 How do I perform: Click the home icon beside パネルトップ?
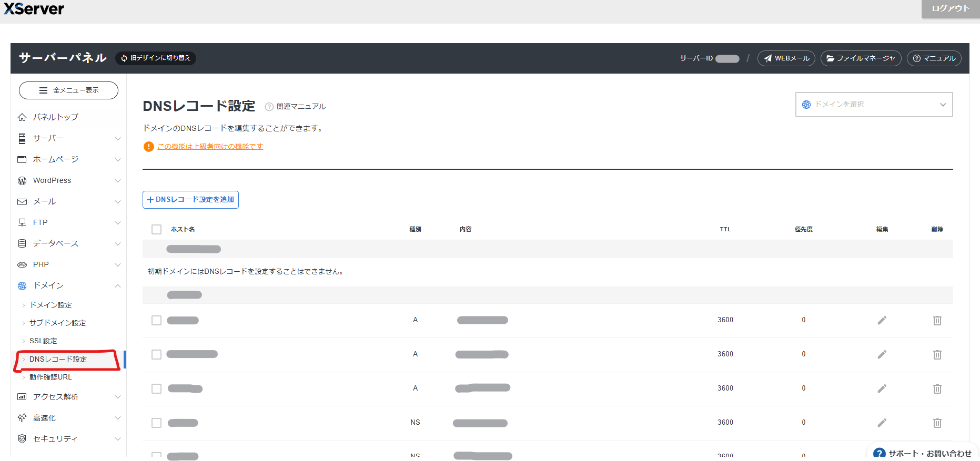[22, 117]
